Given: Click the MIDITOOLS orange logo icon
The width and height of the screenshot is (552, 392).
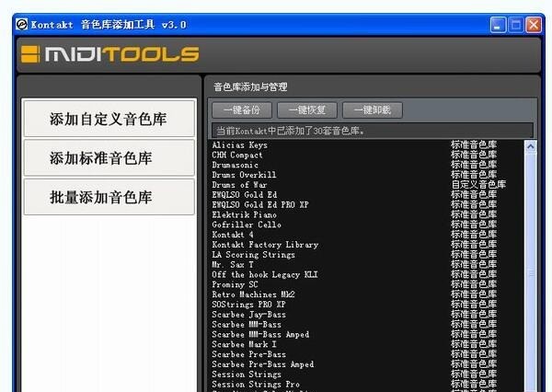Looking at the screenshot, I should [x=30, y=54].
